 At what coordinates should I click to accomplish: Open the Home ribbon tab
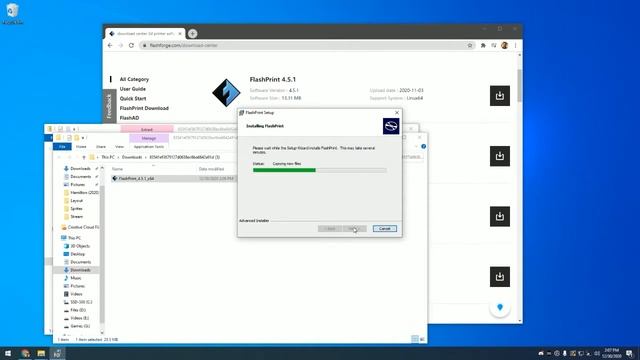click(81, 147)
